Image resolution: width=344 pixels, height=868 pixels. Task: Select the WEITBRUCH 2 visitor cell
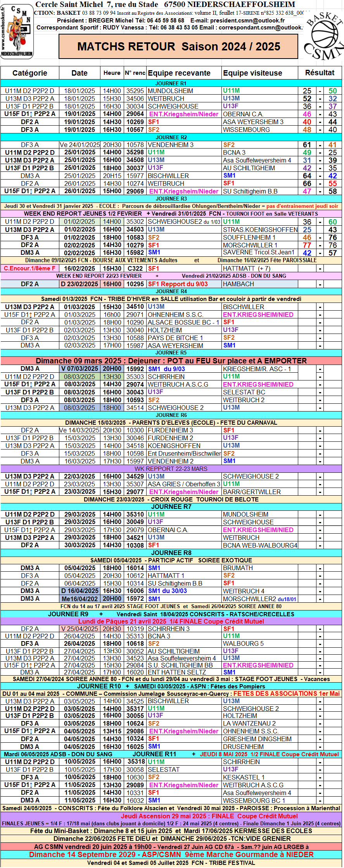260,400
